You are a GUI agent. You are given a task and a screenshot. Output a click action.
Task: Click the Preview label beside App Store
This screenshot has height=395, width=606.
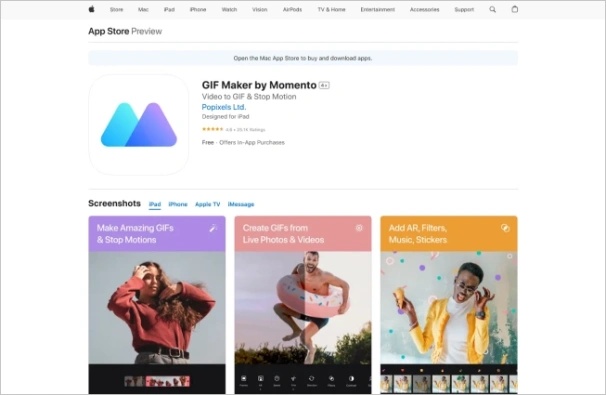pos(146,31)
